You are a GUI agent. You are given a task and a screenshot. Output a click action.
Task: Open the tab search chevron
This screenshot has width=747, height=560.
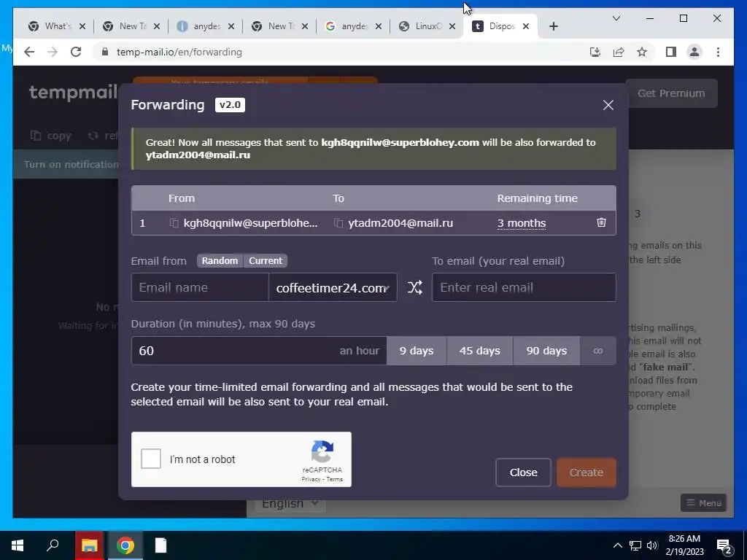pyautogui.click(x=616, y=18)
